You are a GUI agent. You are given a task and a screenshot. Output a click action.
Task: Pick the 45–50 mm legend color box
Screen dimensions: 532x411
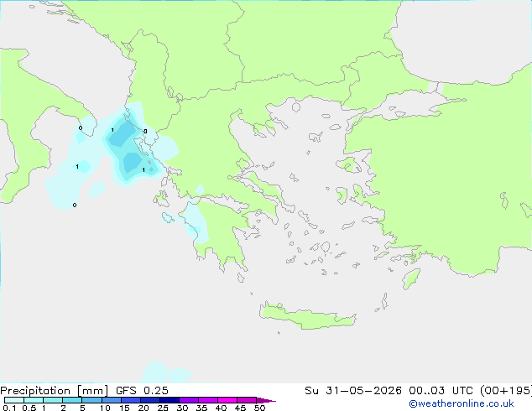click(x=247, y=400)
